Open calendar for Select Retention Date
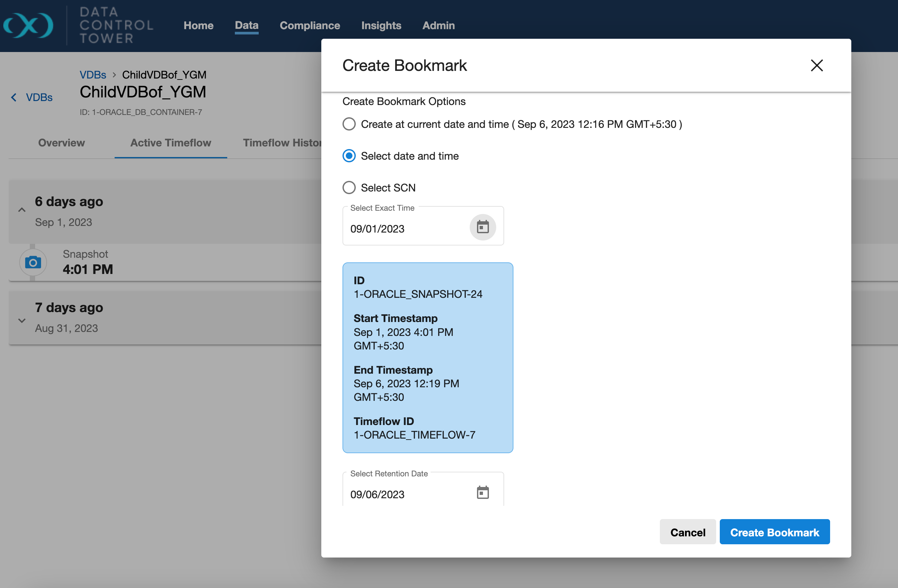 (483, 493)
